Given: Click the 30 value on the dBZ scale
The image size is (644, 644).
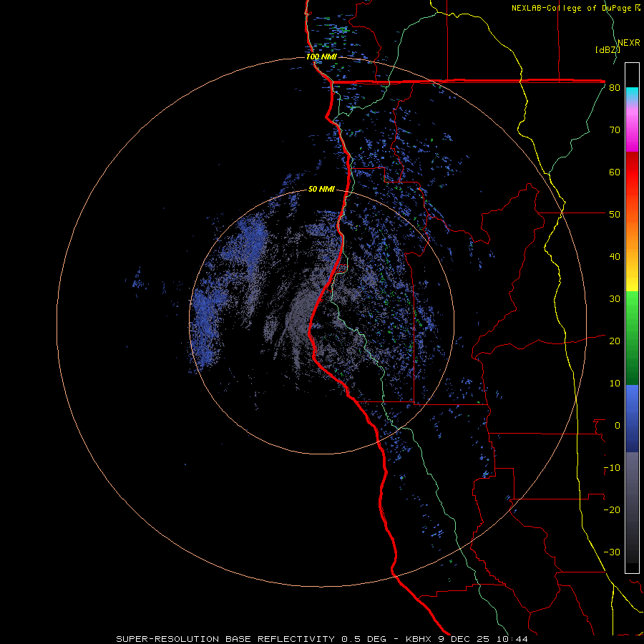Looking at the screenshot, I should (615, 299).
